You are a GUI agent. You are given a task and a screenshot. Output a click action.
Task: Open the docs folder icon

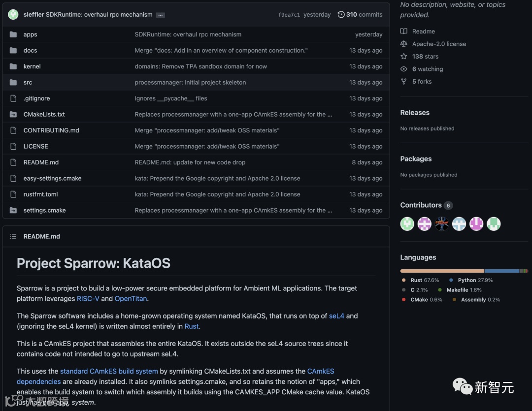click(x=13, y=50)
